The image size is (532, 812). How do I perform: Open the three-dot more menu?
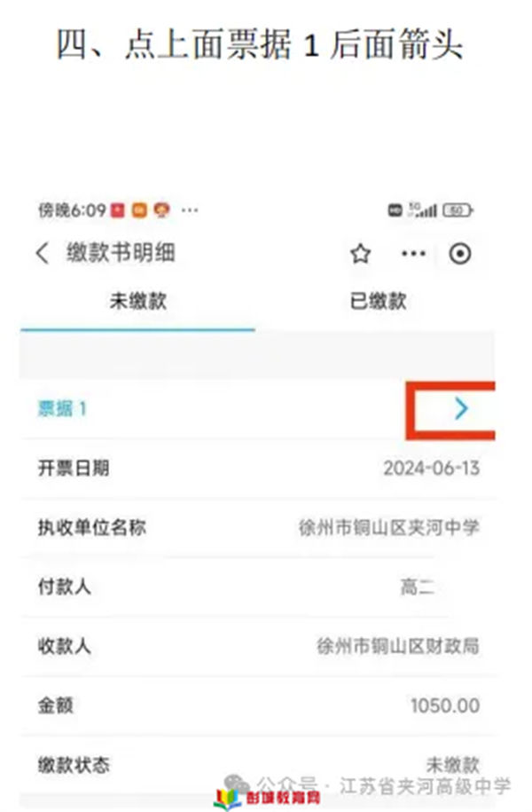413,254
